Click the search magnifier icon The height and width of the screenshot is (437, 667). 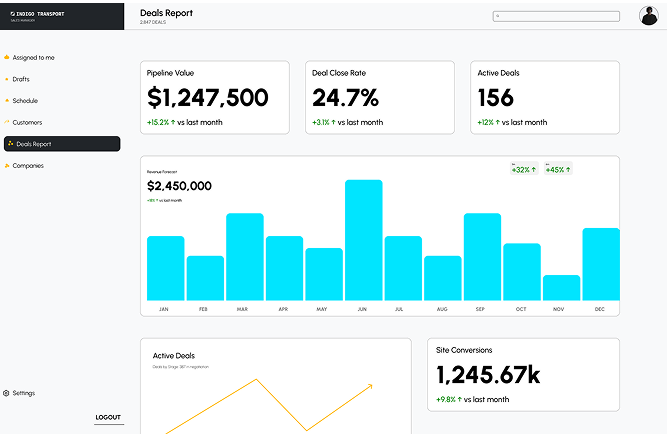499,16
